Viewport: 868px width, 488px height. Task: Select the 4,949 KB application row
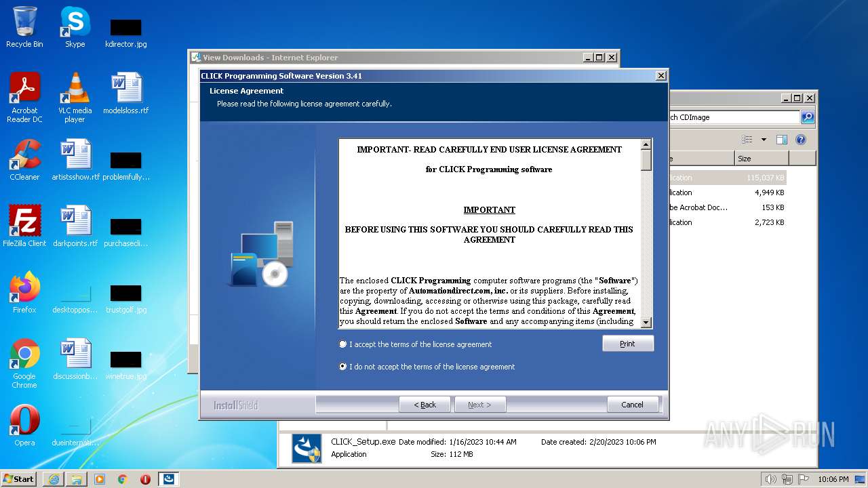click(727, 192)
